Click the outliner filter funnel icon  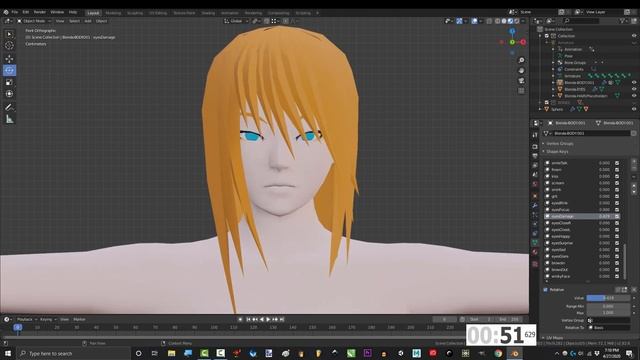[x=622, y=20]
